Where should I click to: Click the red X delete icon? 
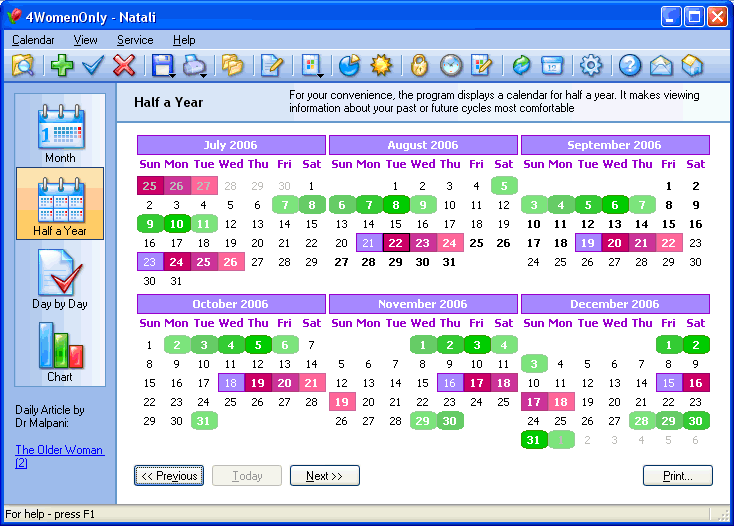[124, 65]
